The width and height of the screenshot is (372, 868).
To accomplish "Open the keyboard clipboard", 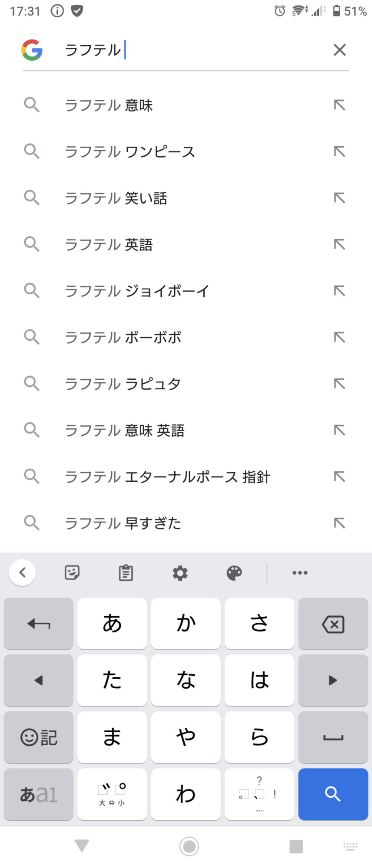I will point(126,573).
